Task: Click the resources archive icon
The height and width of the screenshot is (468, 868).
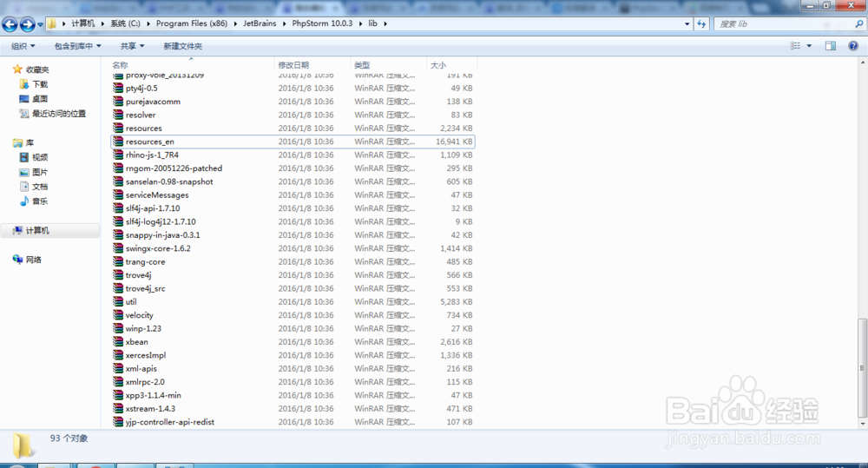Action: [118, 128]
